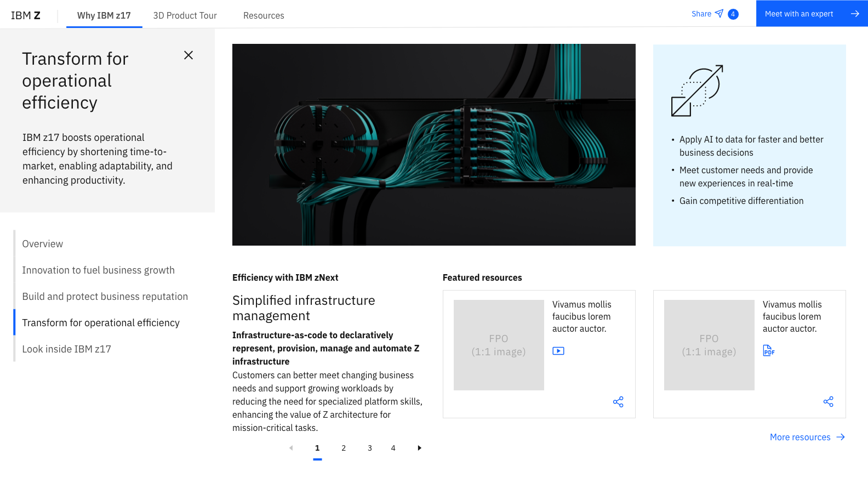Share the first featured resource card
868x500 pixels.
618,402
